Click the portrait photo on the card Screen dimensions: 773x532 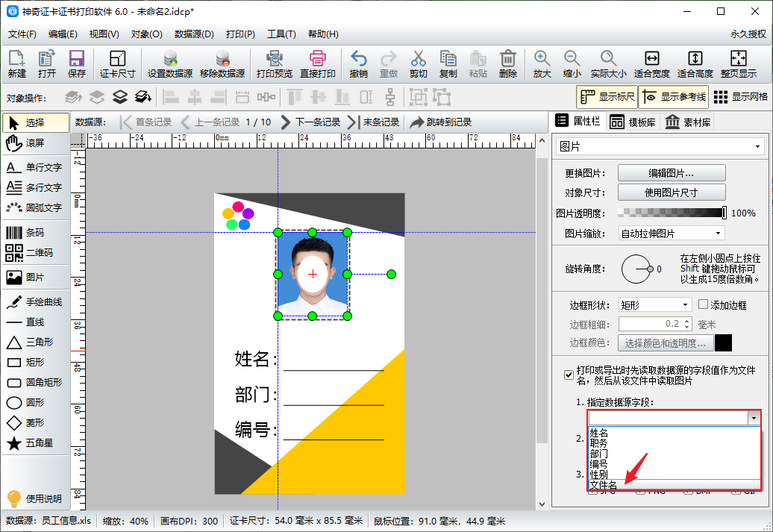pyautogui.click(x=313, y=274)
